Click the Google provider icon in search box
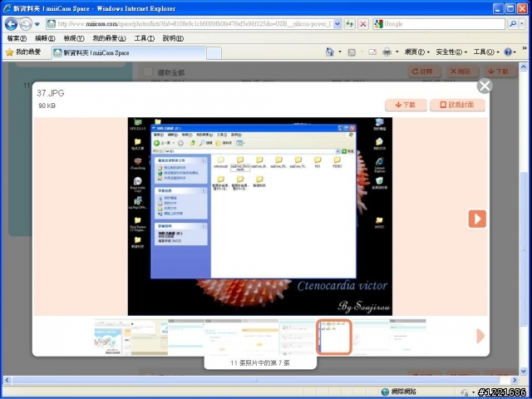Viewport: 532px width, 399px height. point(379,24)
